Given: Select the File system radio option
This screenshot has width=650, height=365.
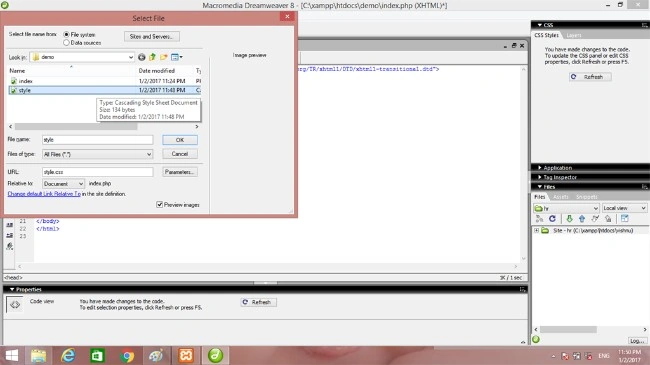Looking at the screenshot, I should click(x=66, y=34).
